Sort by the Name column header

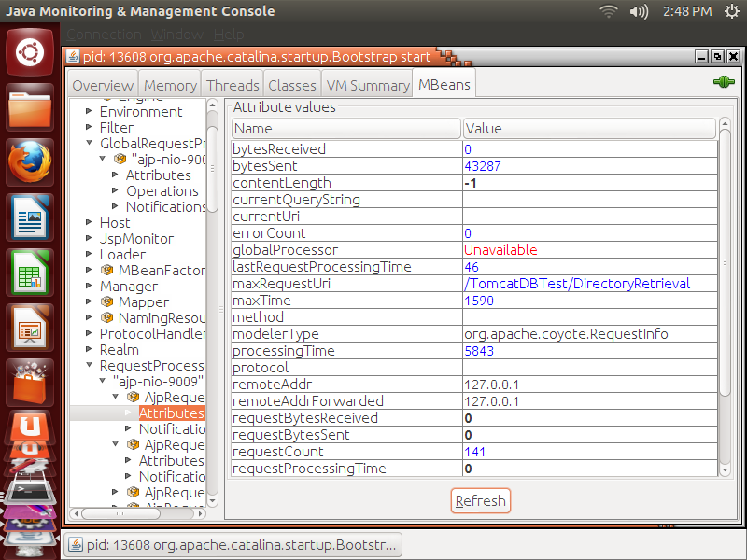pos(346,129)
